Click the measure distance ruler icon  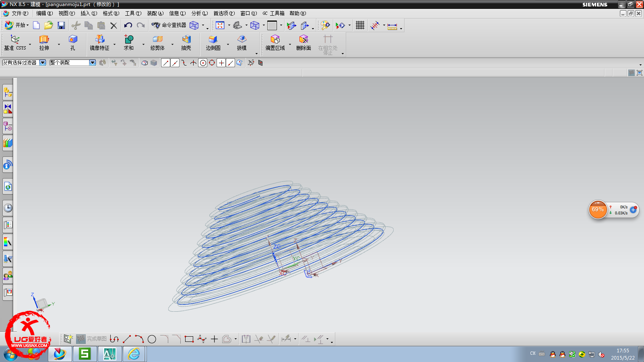point(392,26)
